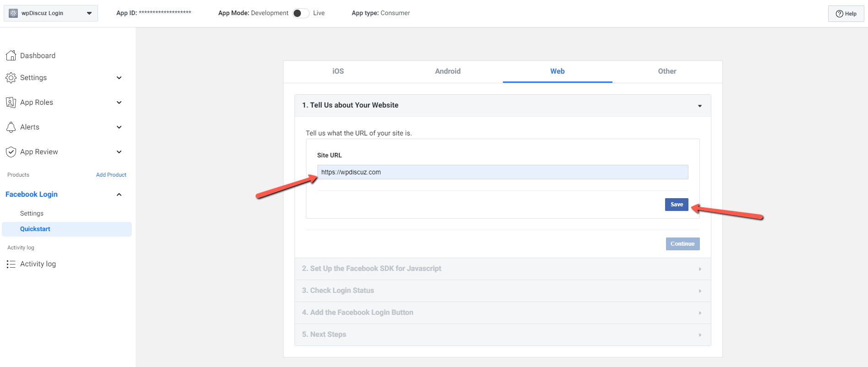Collapse the Facebook Login chevron

pyautogui.click(x=119, y=194)
